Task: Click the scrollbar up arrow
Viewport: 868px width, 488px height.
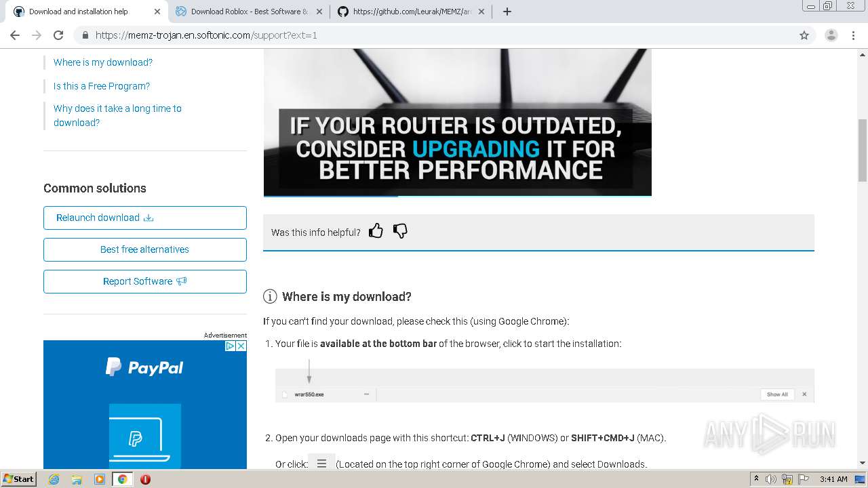Action: point(863,54)
